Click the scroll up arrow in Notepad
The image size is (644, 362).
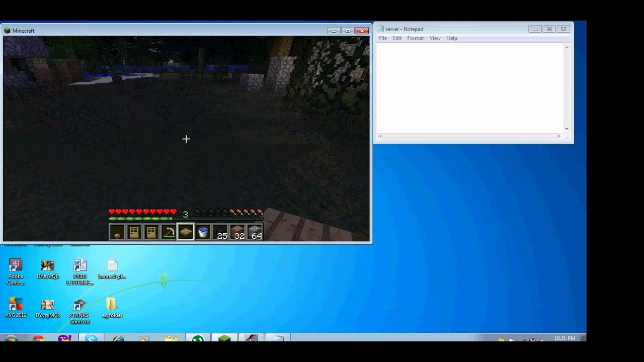(567, 47)
